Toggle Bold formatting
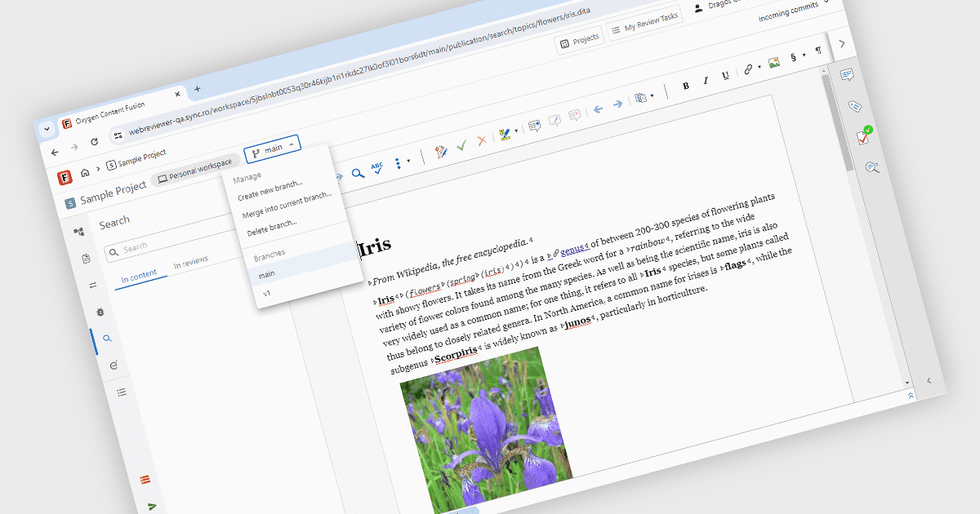The width and height of the screenshot is (980, 514). tap(686, 85)
